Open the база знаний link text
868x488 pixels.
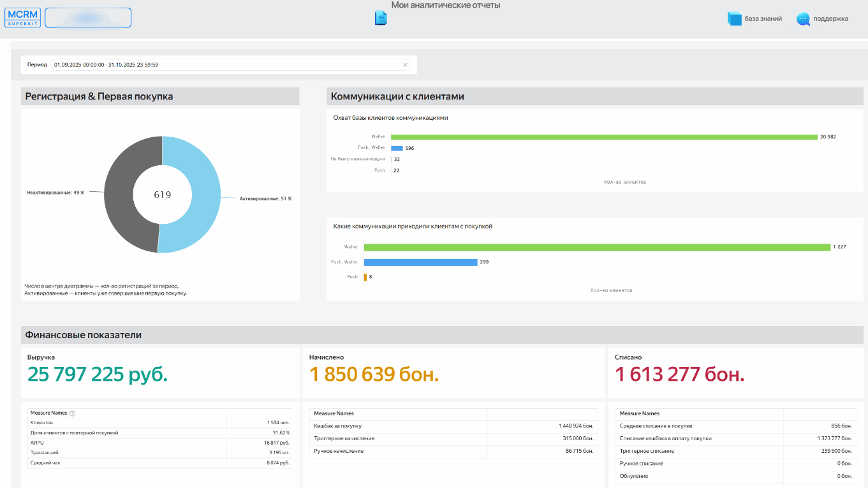pyautogui.click(x=763, y=19)
